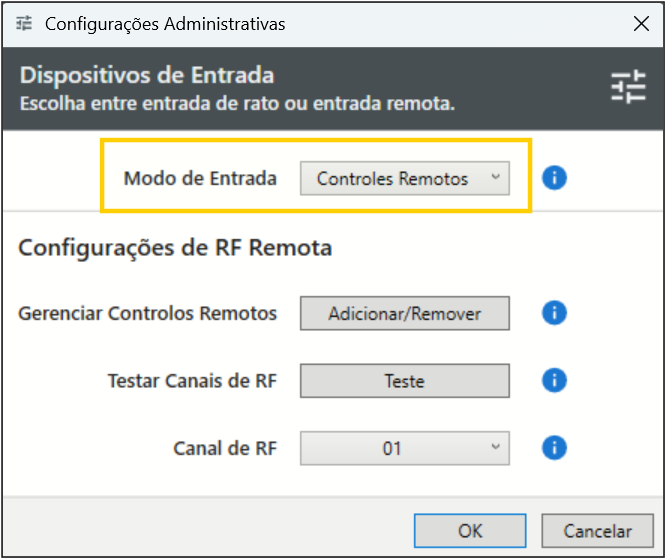Image resolution: width=665 pixels, height=558 pixels.
Task: Click the sliders icon in the dark header
Action: (629, 88)
